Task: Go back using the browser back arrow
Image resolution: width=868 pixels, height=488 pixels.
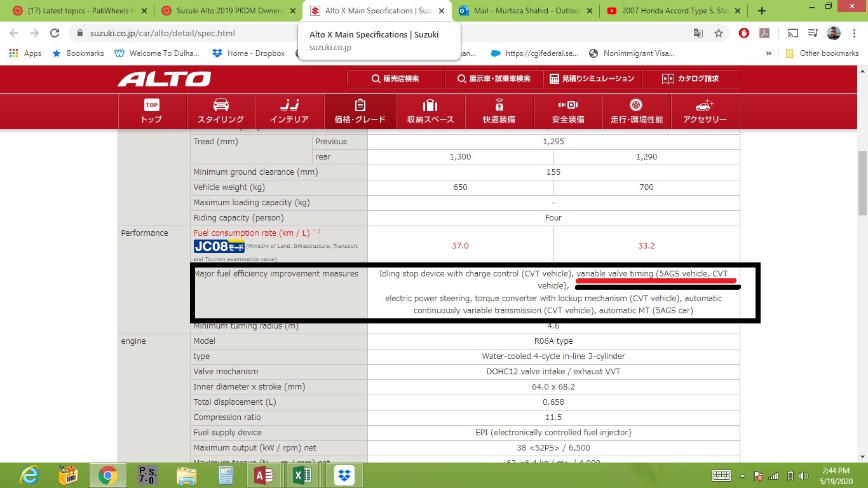Action: point(14,33)
